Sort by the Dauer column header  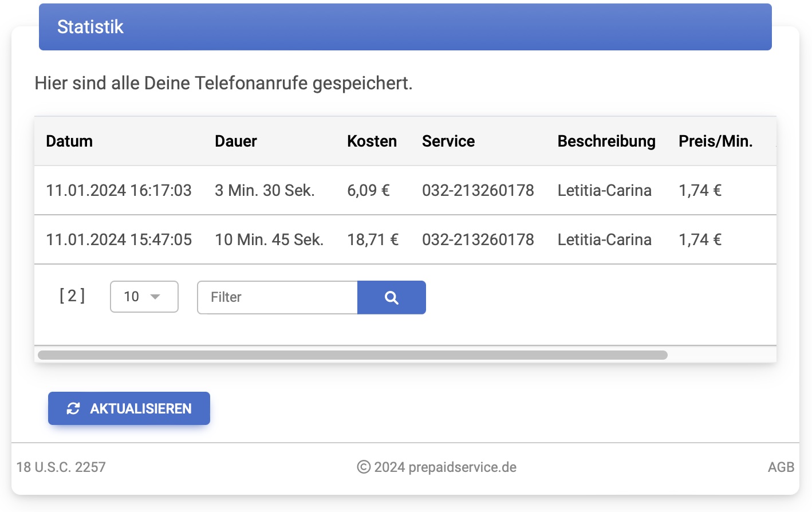[x=235, y=141]
